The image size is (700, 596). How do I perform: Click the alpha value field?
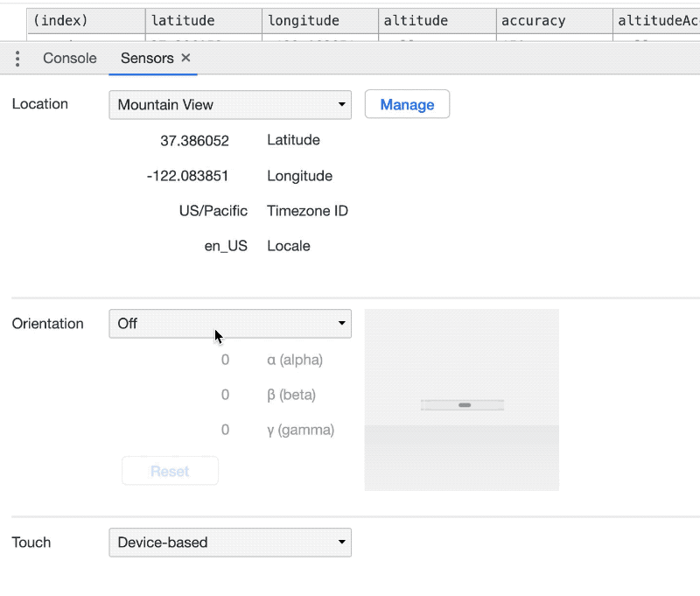(225, 360)
